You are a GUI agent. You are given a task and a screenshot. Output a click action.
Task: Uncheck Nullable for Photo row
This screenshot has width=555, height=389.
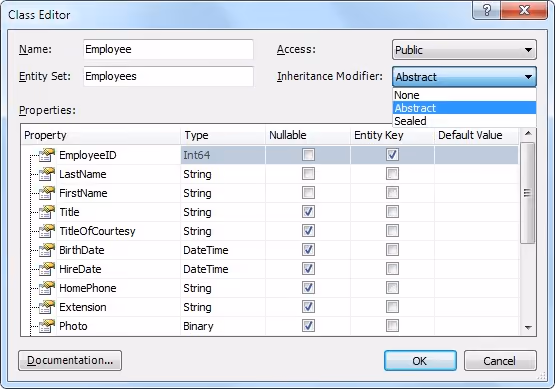coord(308,326)
